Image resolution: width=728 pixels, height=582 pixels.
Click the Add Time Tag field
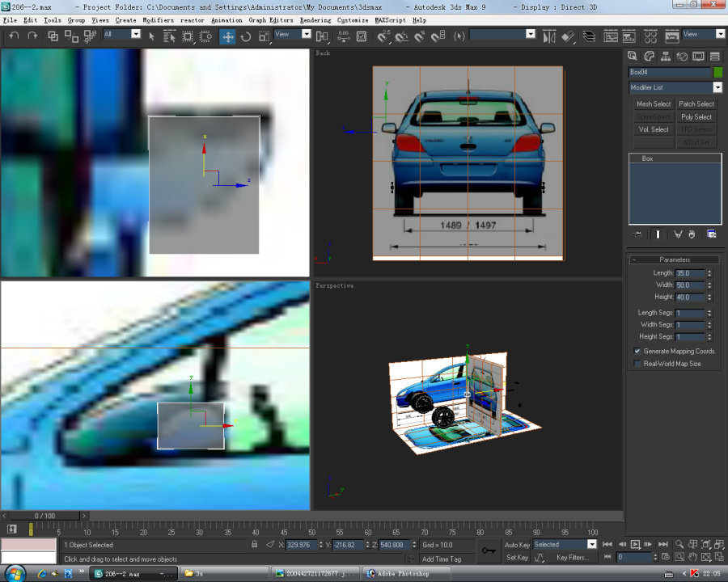(447, 559)
